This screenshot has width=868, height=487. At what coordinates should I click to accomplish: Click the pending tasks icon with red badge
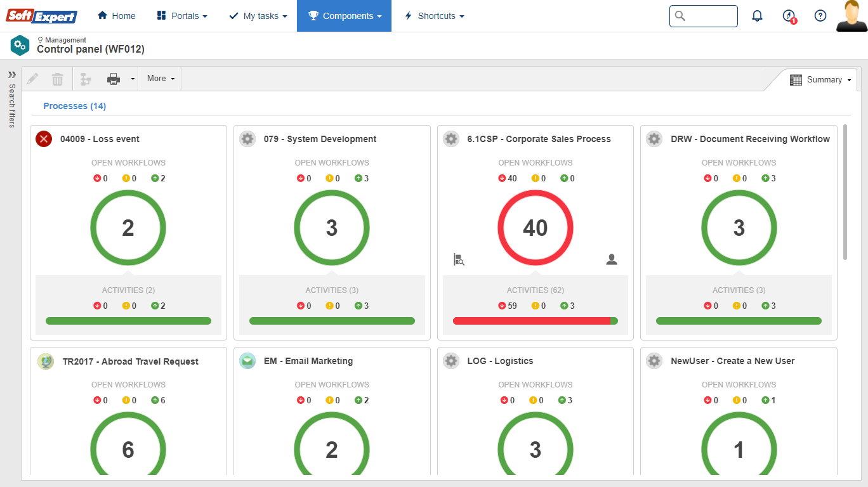tap(788, 15)
